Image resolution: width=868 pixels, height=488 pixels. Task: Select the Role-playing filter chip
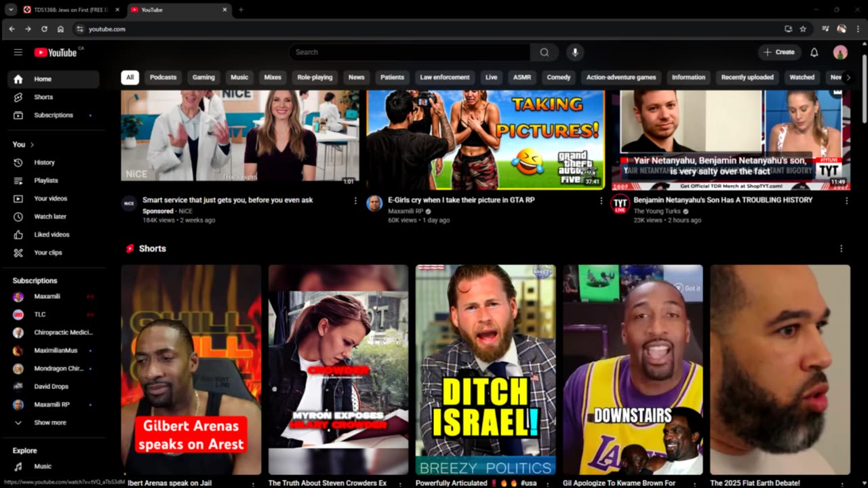(x=315, y=77)
